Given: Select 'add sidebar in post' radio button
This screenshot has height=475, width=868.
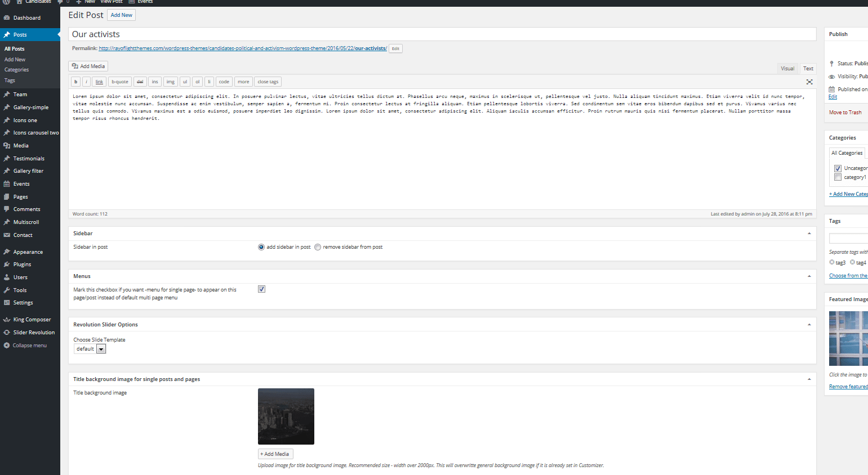Looking at the screenshot, I should pos(261,247).
